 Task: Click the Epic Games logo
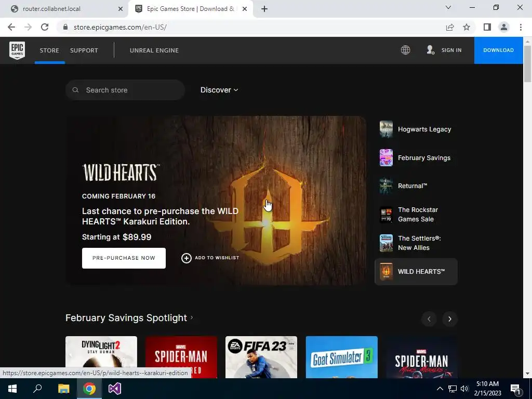[x=17, y=50]
